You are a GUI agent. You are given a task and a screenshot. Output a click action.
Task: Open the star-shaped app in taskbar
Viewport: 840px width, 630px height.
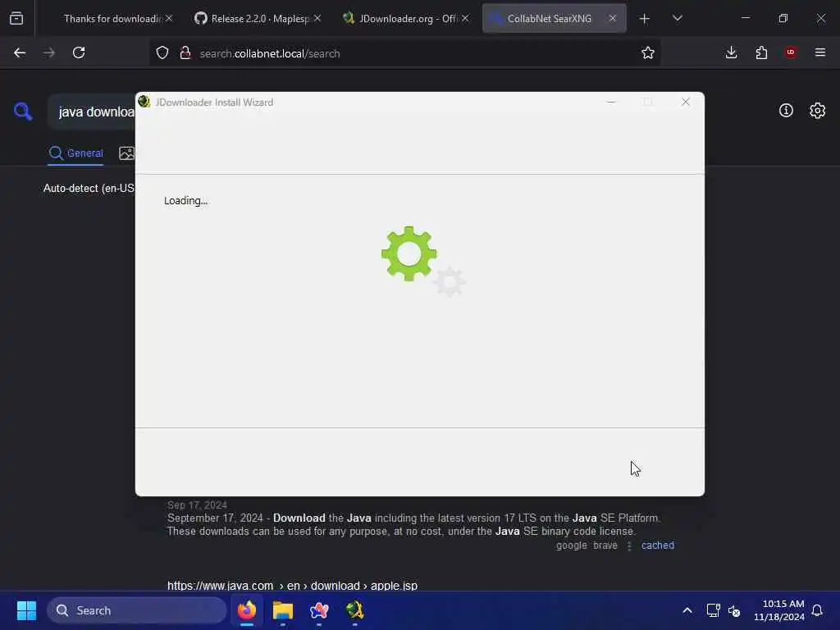click(x=319, y=610)
